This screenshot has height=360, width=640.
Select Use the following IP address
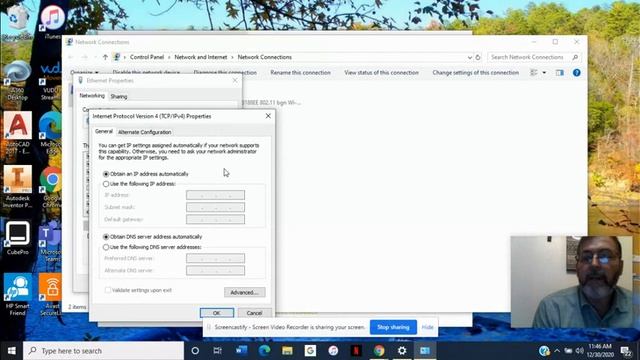(106, 184)
